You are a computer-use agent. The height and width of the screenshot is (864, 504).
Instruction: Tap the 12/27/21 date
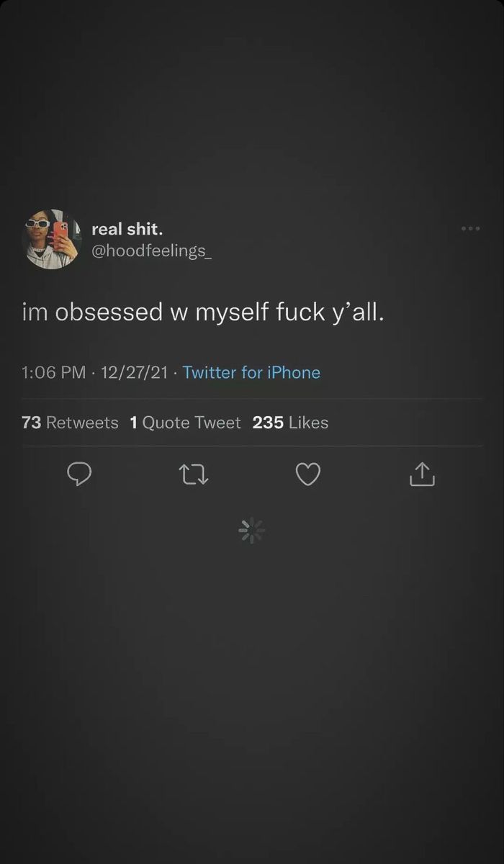click(x=135, y=372)
